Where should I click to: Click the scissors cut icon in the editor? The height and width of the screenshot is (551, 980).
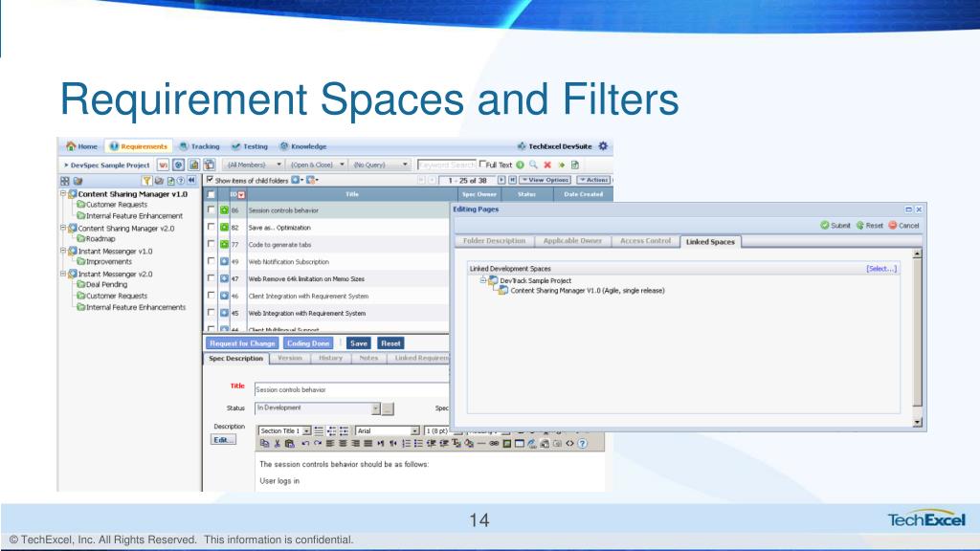coord(277,444)
